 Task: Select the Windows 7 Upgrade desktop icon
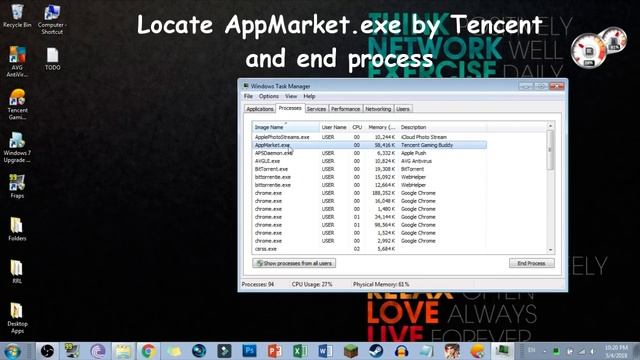pyautogui.click(x=17, y=147)
